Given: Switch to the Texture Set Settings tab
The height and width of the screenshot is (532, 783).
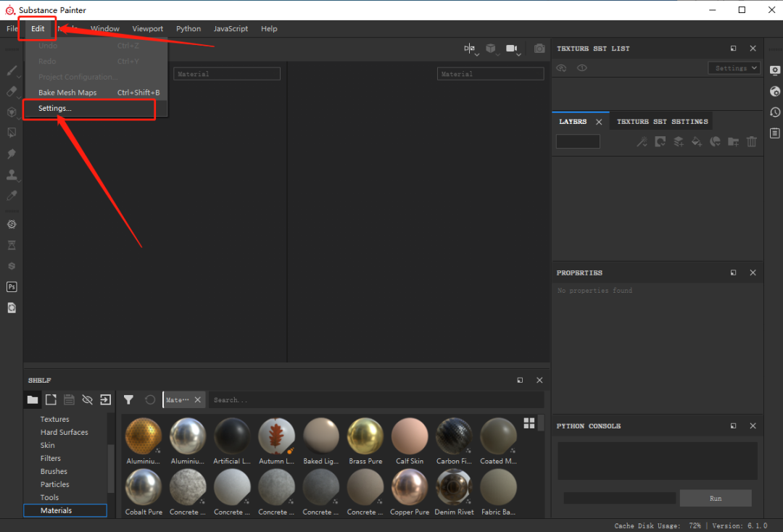Looking at the screenshot, I should [x=662, y=121].
